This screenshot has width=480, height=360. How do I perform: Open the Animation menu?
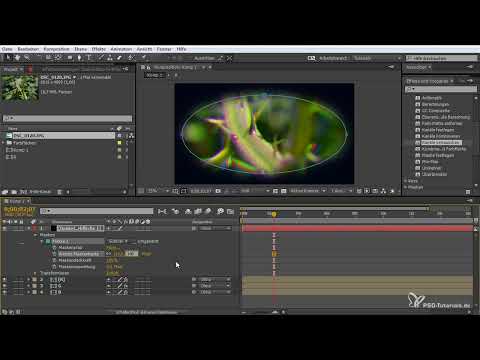[121, 49]
